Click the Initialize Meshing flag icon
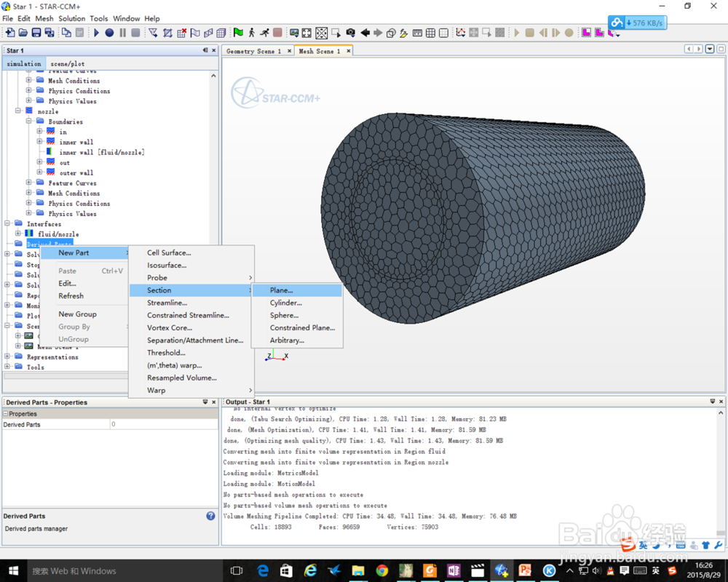 pos(195,33)
